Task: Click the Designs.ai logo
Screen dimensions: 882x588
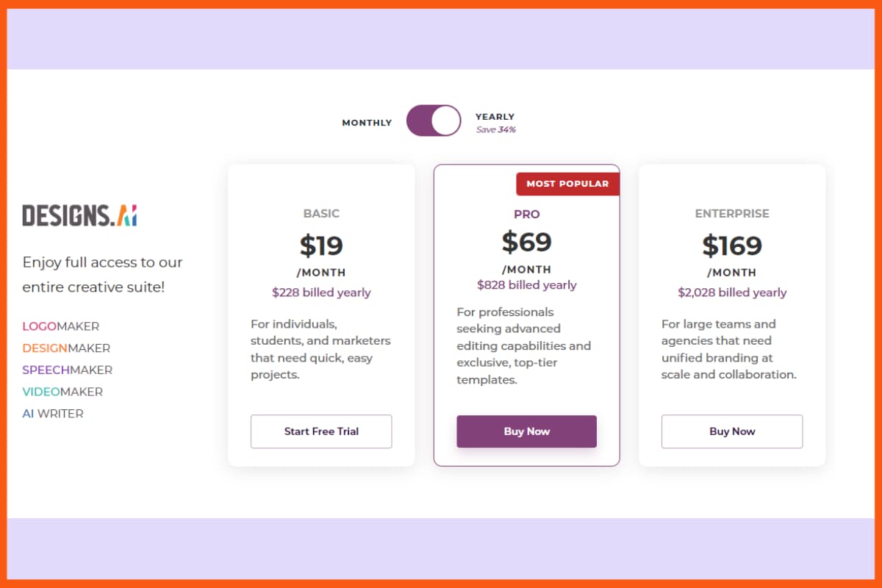Action: pyautogui.click(x=79, y=215)
